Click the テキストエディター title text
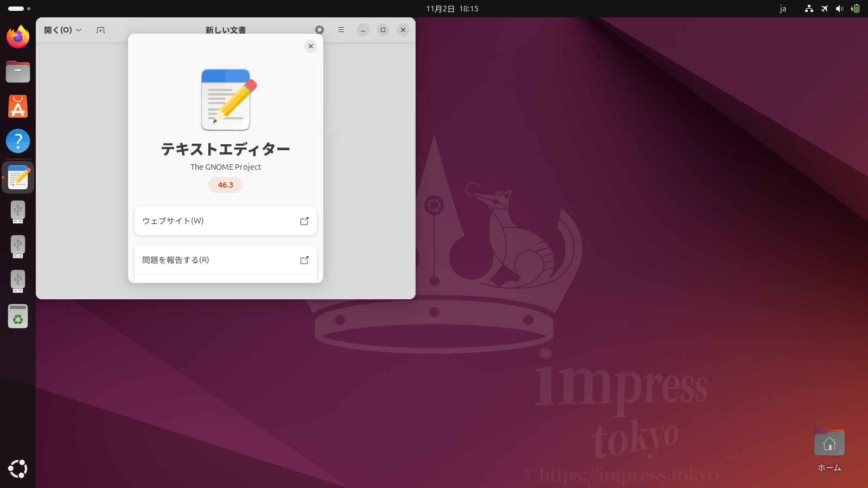Image resolution: width=868 pixels, height=488 pixels. [226, 149]
